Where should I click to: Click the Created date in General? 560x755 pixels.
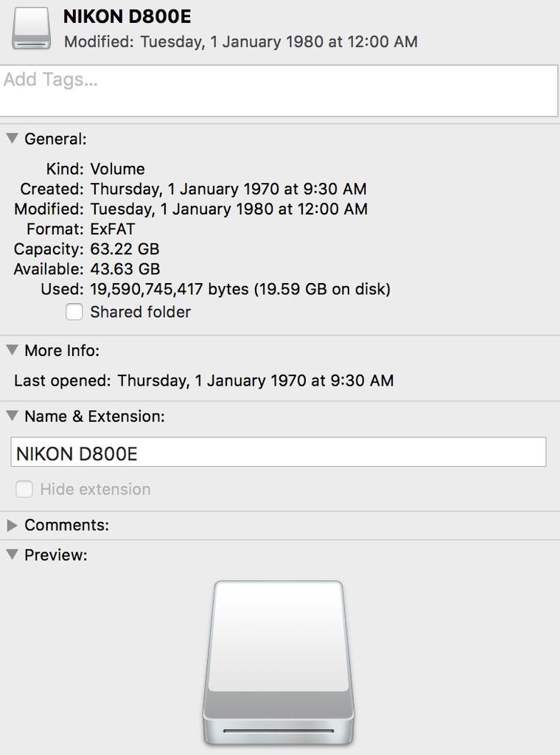(x=228, y=189)
